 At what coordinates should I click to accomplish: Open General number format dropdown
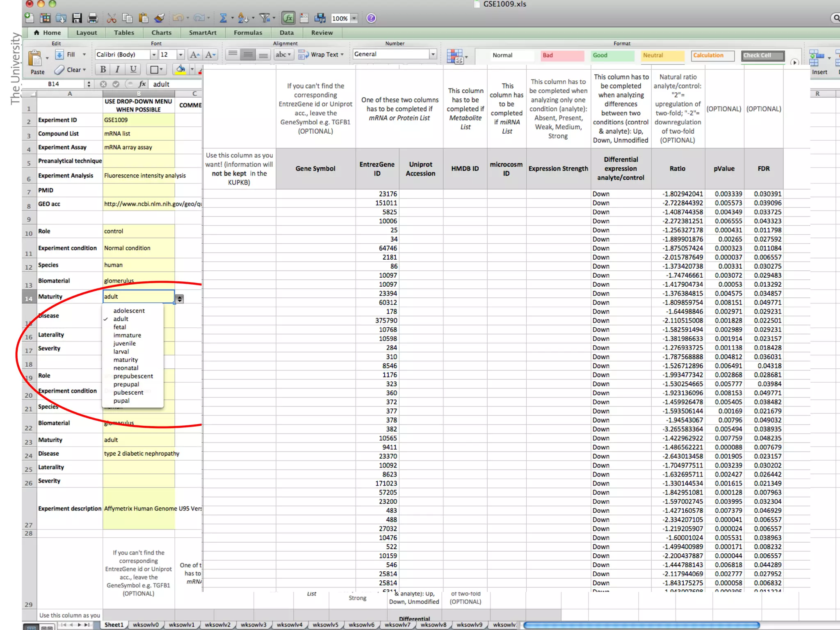pyautogui.click(x=433, y=54)
